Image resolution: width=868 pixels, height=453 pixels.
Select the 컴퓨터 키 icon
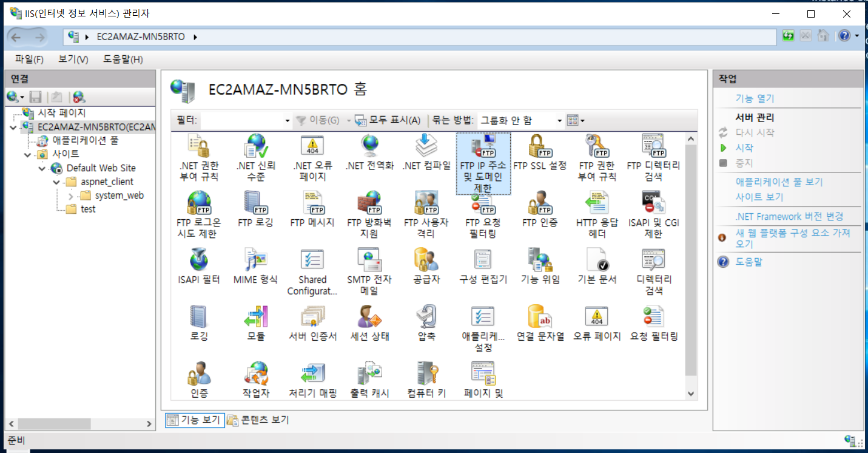[426, 380]
